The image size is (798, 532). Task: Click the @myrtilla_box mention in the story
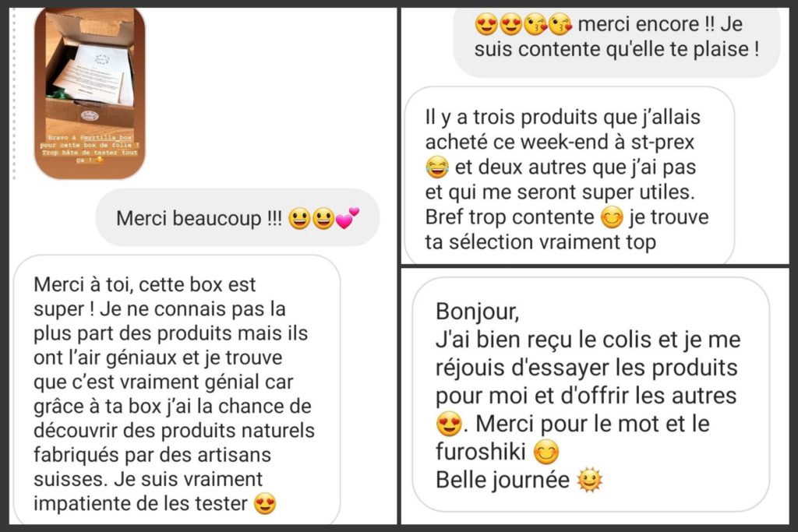107,137
